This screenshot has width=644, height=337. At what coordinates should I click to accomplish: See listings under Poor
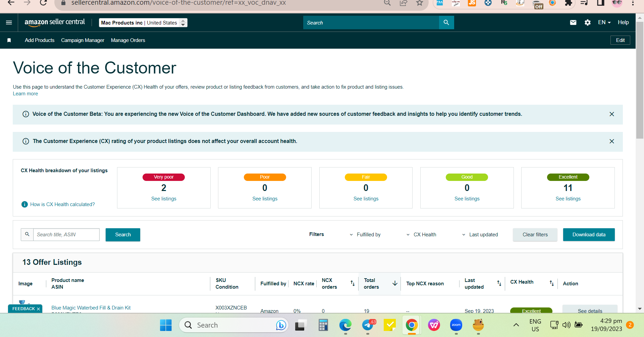pyautogui.click(x=265, y=199)
